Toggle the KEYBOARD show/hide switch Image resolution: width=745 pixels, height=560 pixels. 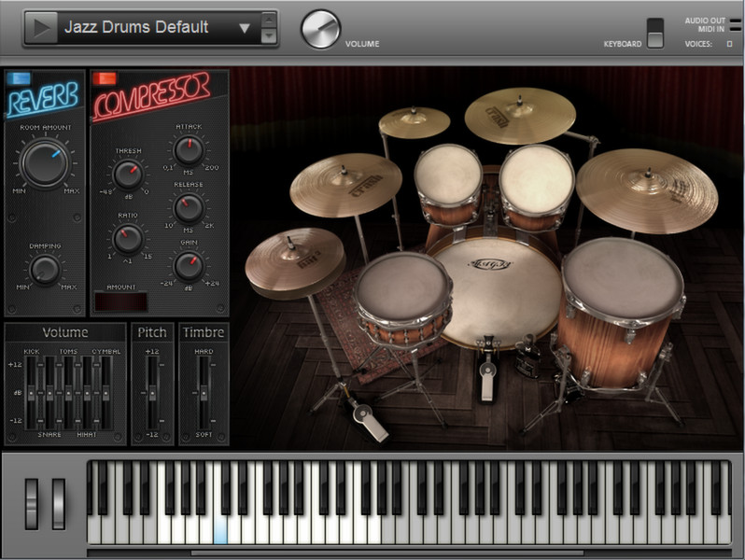click(654, 34)
